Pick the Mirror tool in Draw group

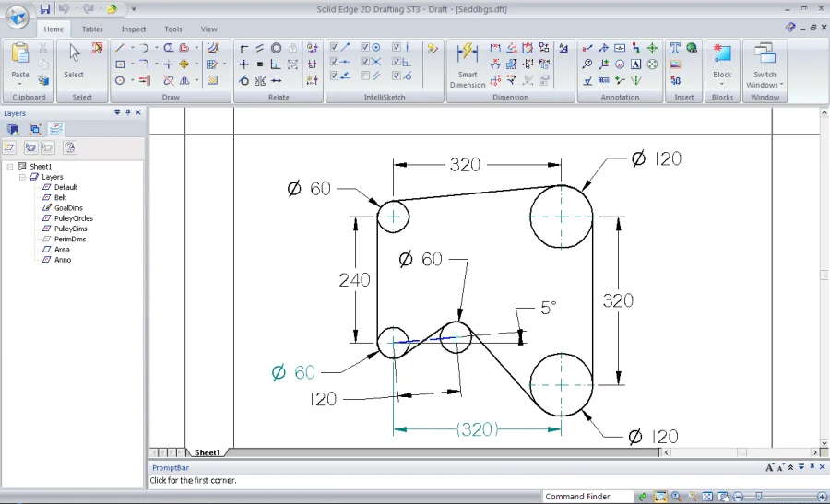pyautogui.click(x=184, y=80)
